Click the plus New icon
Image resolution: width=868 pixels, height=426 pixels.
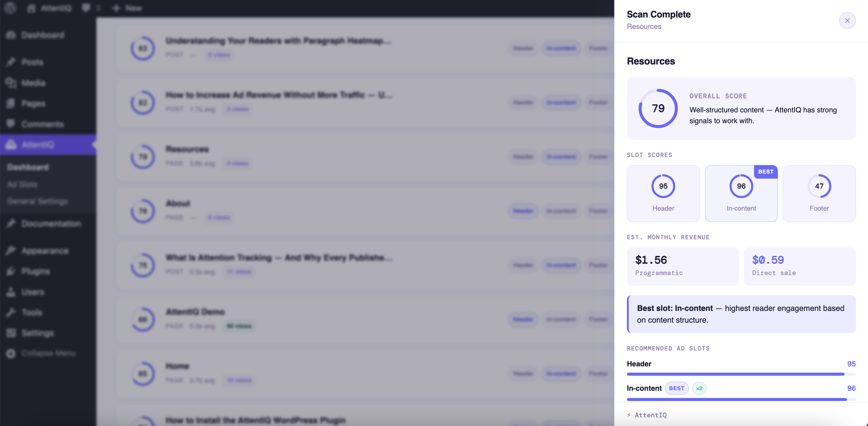(116, 8)
